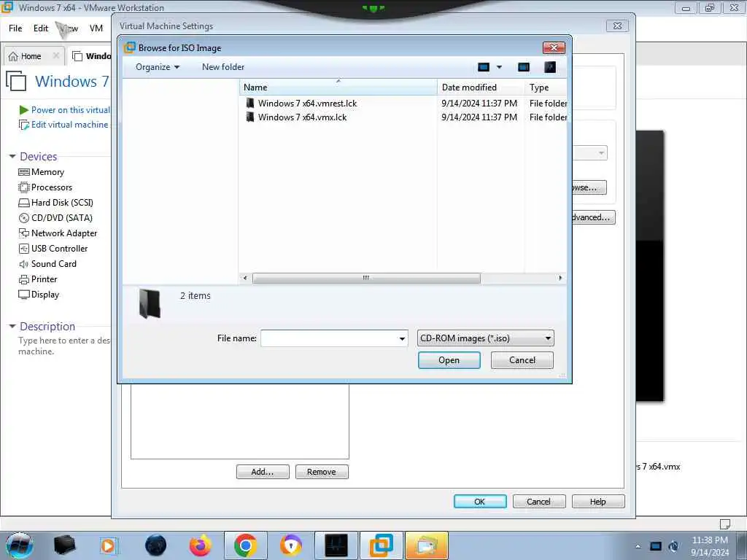The image size is (747, 560).
Task: Select the Display device
Action: coord(39,295)
